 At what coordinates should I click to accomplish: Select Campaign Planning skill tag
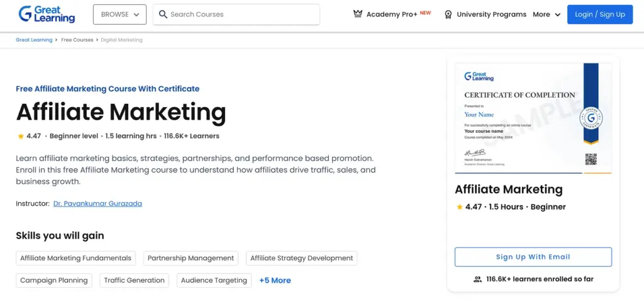pos(54,281)
